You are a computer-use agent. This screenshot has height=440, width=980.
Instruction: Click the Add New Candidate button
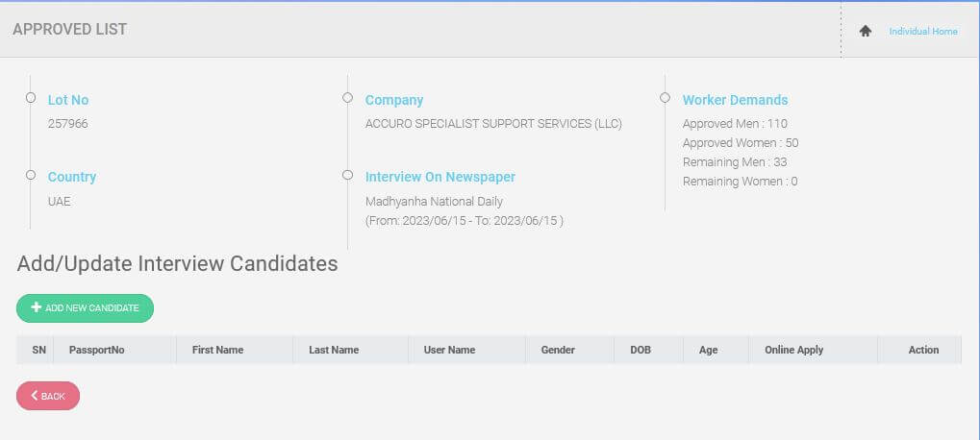click(x=85, y=308)
